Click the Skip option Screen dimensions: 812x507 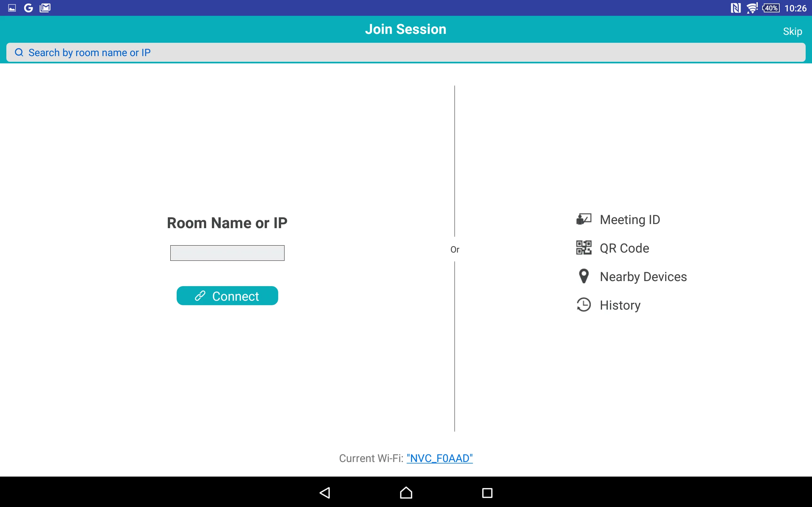point(792,30)
